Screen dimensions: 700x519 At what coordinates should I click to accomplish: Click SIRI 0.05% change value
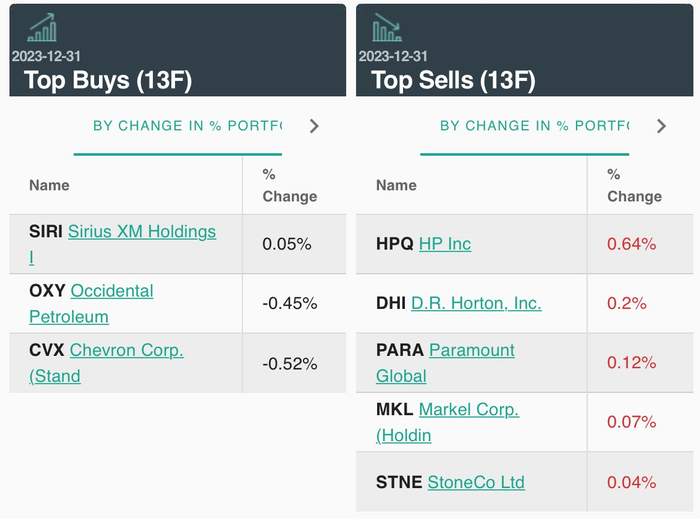tap(287, 244)
